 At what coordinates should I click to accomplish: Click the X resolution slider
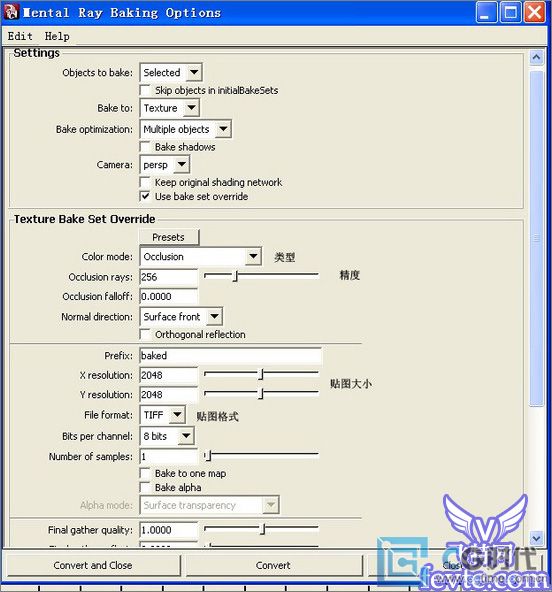(261, 374)
